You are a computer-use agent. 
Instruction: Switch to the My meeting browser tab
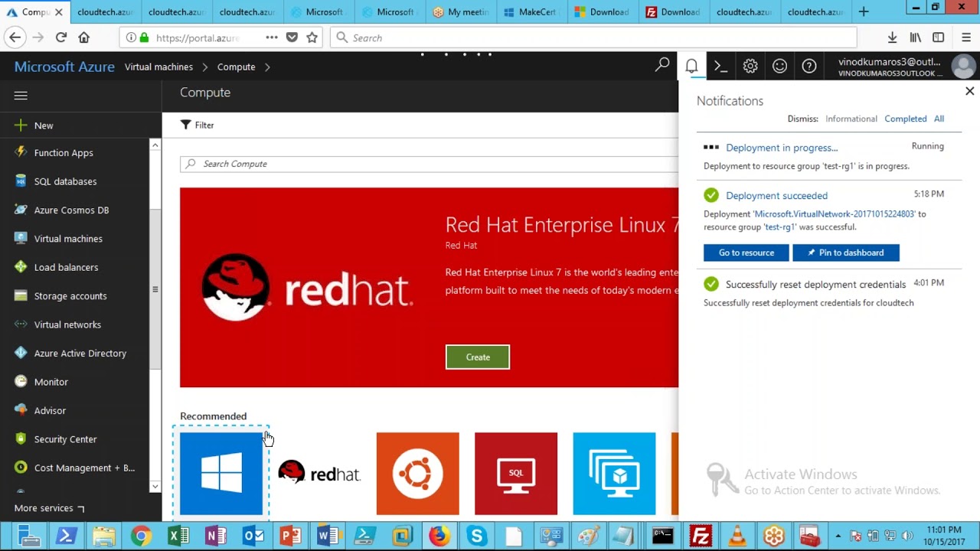(x=460, y=11)
